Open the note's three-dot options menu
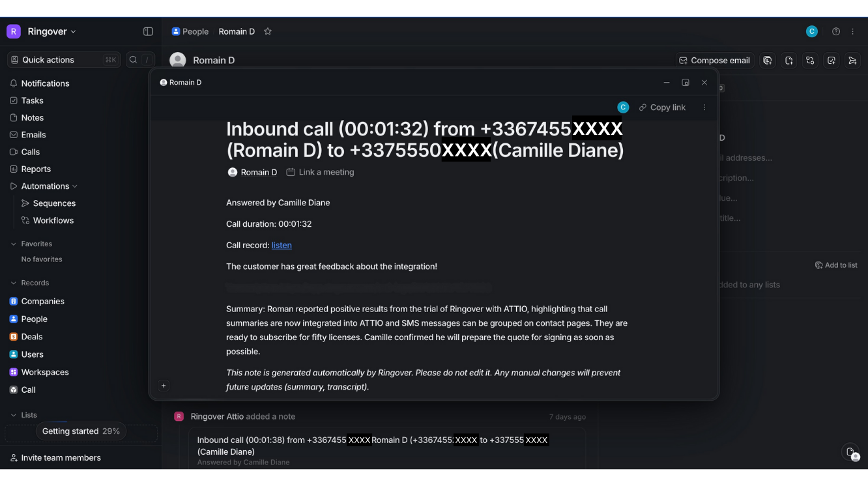The width and height of the screenshot is (868, 486). 704,107
